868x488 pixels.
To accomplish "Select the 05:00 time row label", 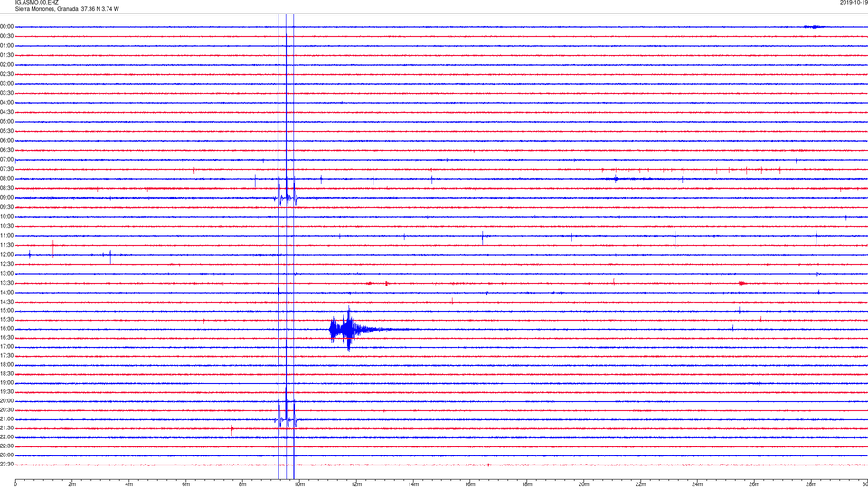I will click(6, 122).
